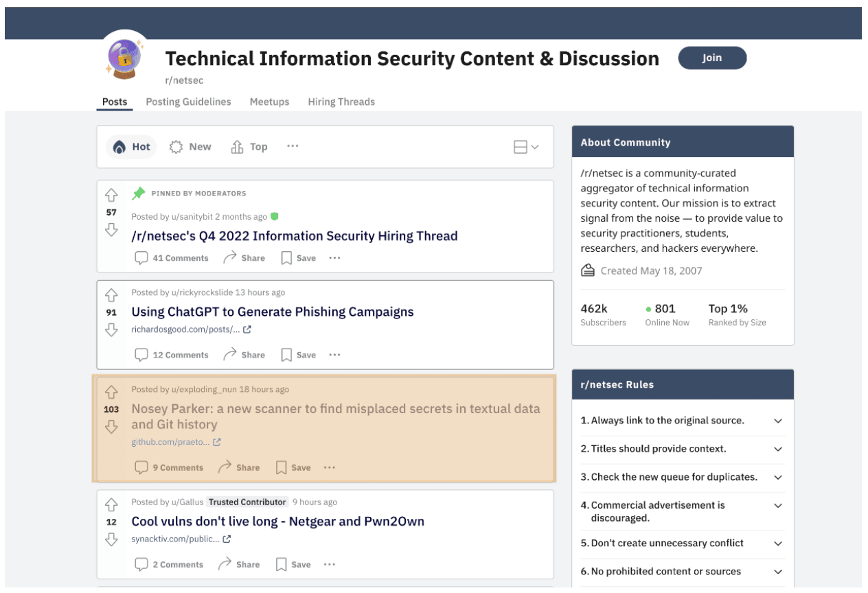The width and height of the screenshot is (868, 593).
Task: Share the Cool vulns Netgear post
Action: (x=238, y=564)
